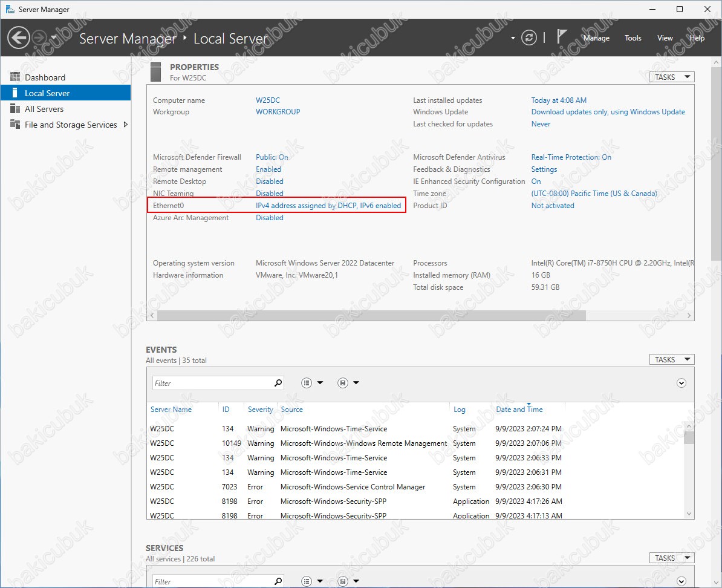Open the navigation history dropdown arrow
This screenshot has height=588, width=722.
point(54,38)
